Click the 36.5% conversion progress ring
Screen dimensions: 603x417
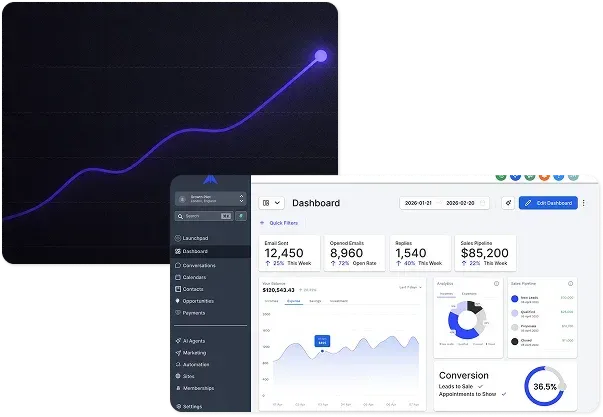point(545,386)
